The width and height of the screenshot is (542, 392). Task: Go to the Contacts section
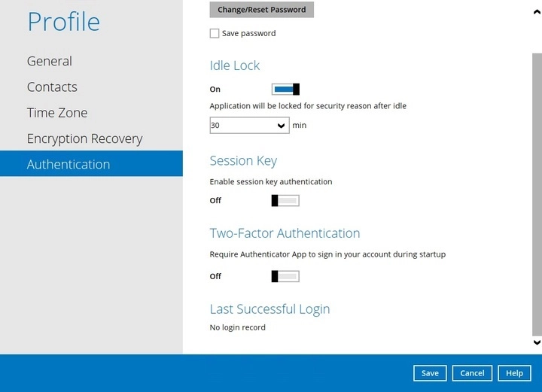click(52, 87)
